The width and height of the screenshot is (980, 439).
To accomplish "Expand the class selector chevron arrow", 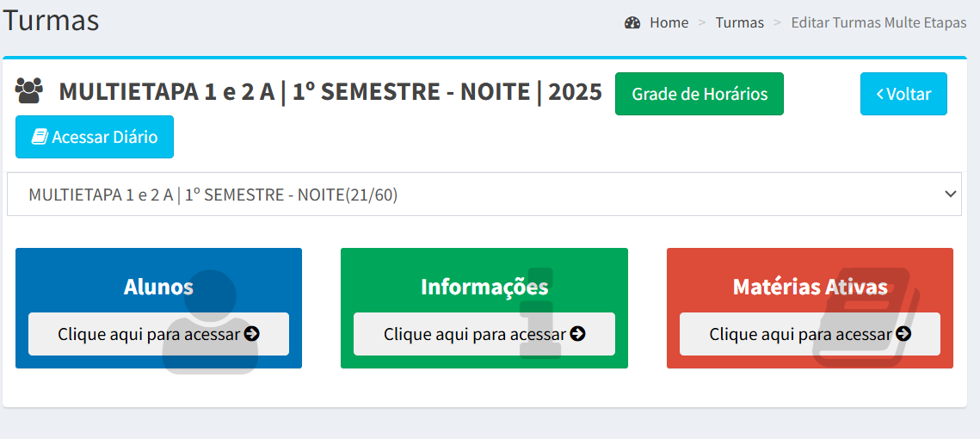I will click(x=951, y=194).
